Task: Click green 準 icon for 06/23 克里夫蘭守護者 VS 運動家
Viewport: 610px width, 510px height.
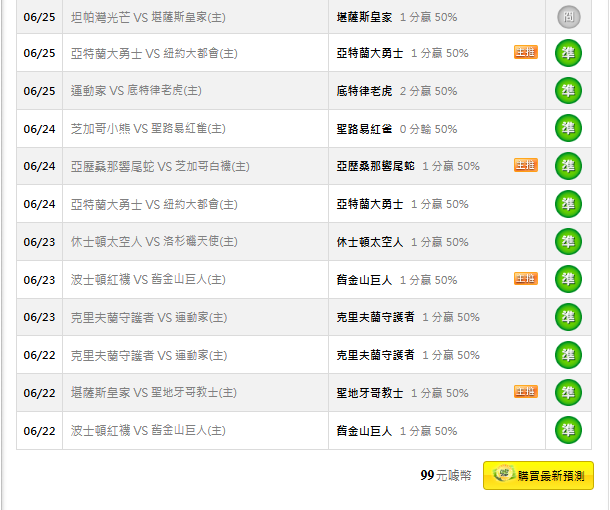Action: [568, 317]
